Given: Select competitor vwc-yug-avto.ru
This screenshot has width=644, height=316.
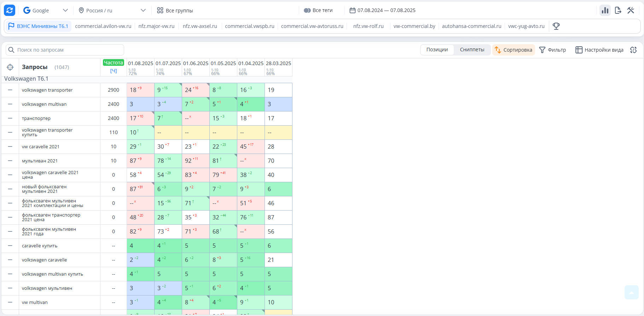Looking at the screenshot, I should (x=526, y=26).
